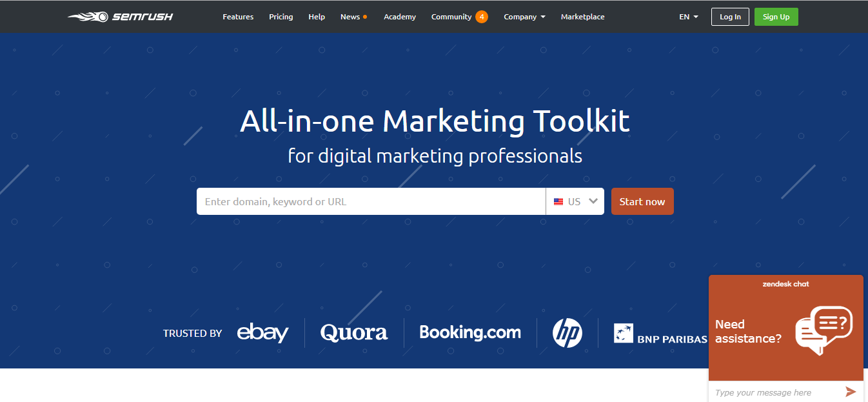Click the zendesk chat header
The height and width of the screenshot is (402, 868).
point(785,284)
